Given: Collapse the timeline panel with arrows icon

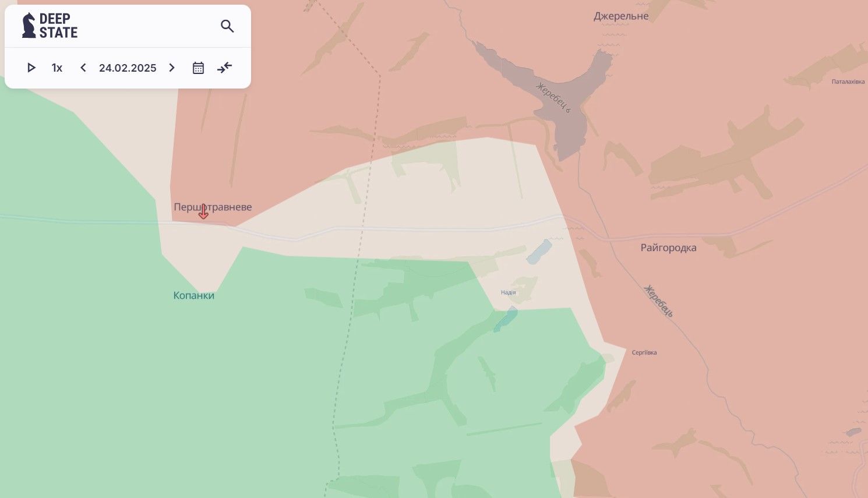Looking at the screenshot, I should pos(224,68).
